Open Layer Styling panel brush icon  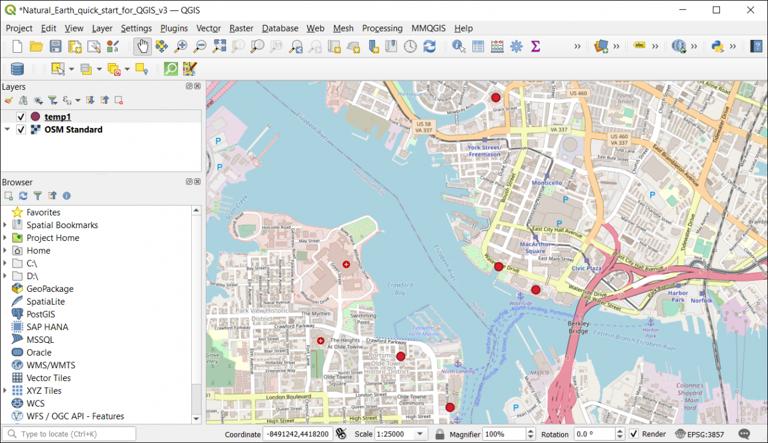pos(8,100)
